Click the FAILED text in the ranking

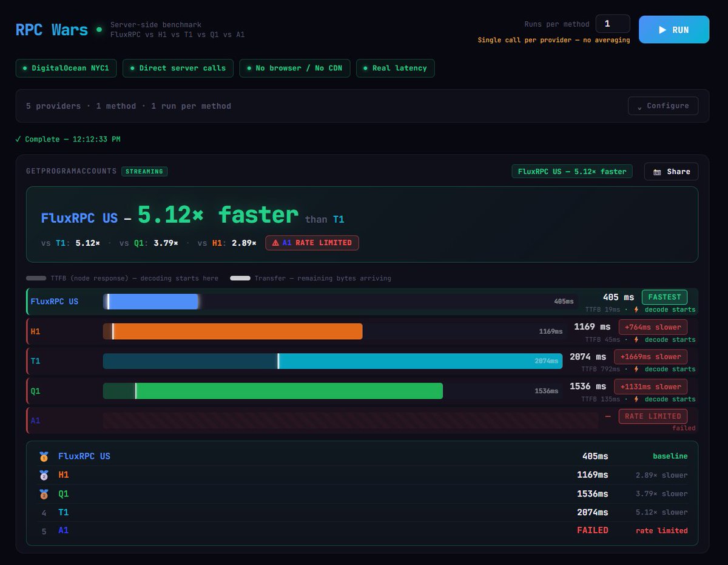[x=593, y=530]
